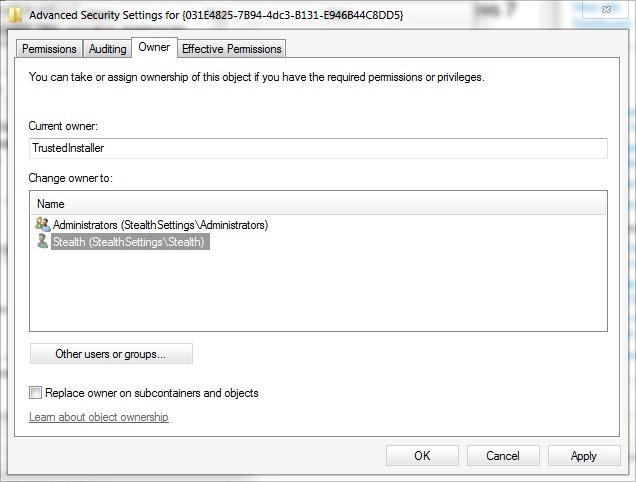Viewport: 636px width, 482px height.
Task: Click the Advanced Security Settings title bar
Action: pos(300,16)
